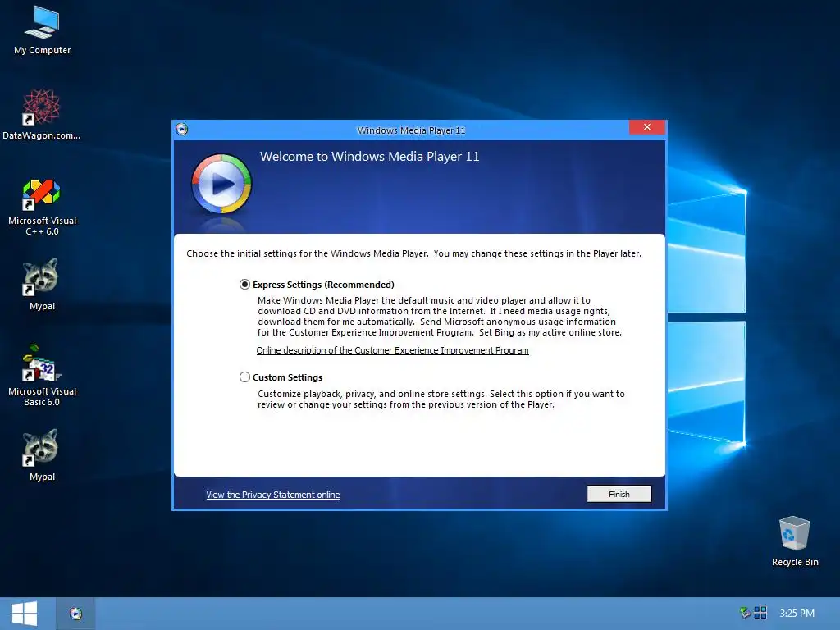Launch Microsoft Visual Basic 6.0 shortcut
840x630 pixels.
(42, 376)
